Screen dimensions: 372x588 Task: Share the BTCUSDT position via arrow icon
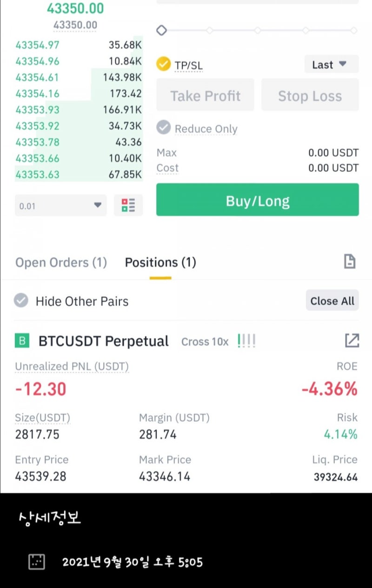click(352, 341)
